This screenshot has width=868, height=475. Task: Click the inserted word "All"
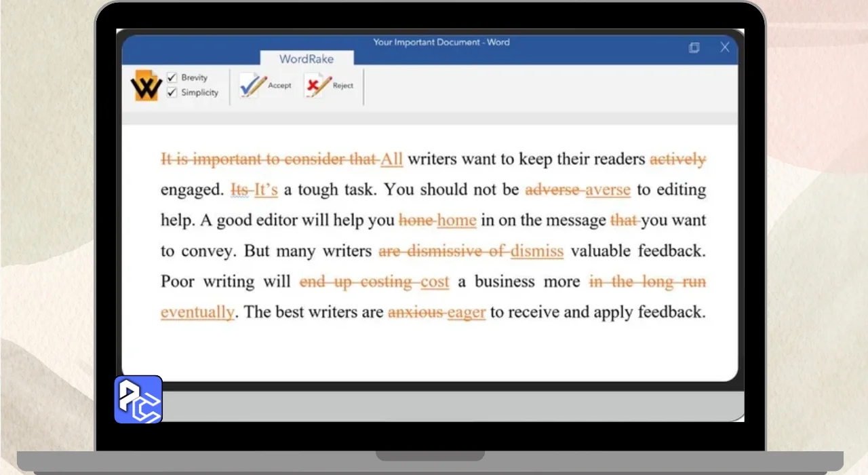392,159
